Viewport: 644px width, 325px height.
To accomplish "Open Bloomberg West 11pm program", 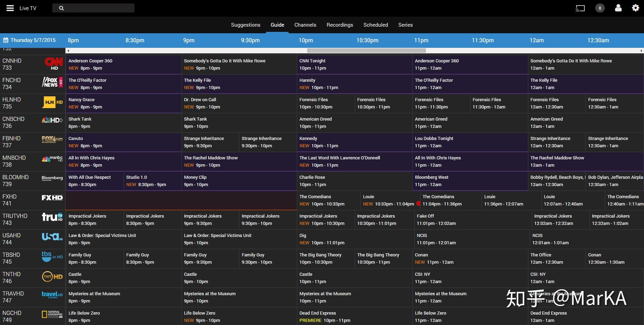I will [470, 181].
